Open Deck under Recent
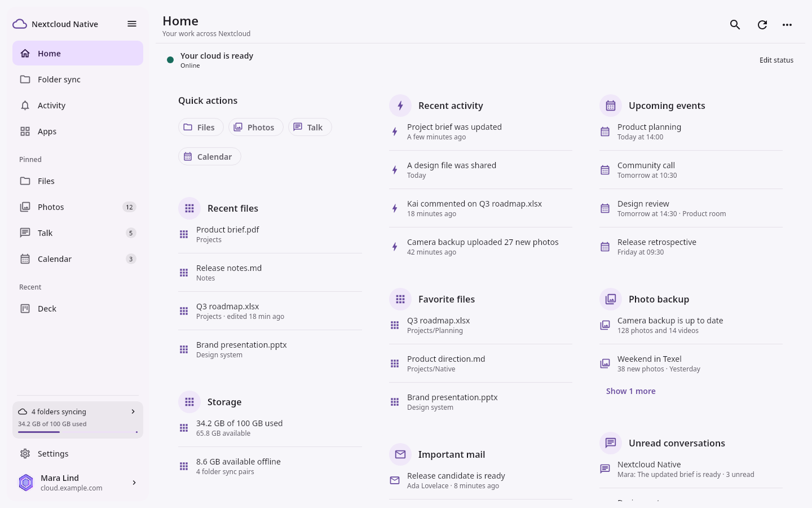 point(78,308)
